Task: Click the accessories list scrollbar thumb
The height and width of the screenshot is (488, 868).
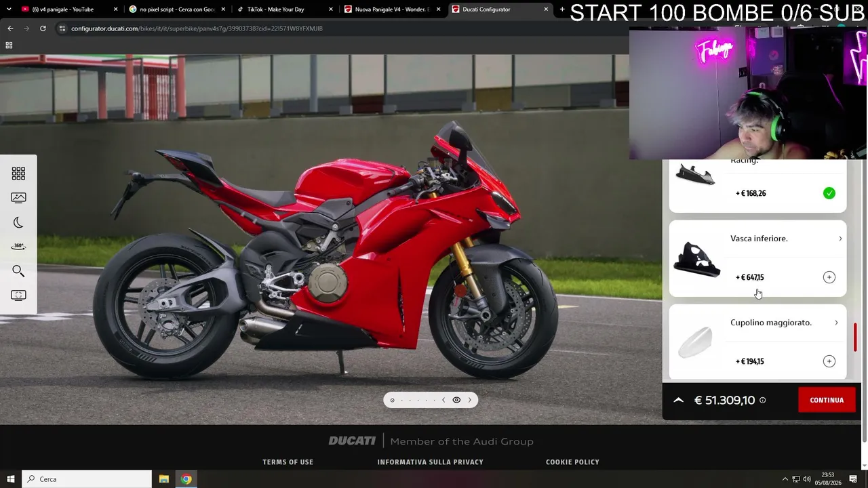Action: [855, 338]
